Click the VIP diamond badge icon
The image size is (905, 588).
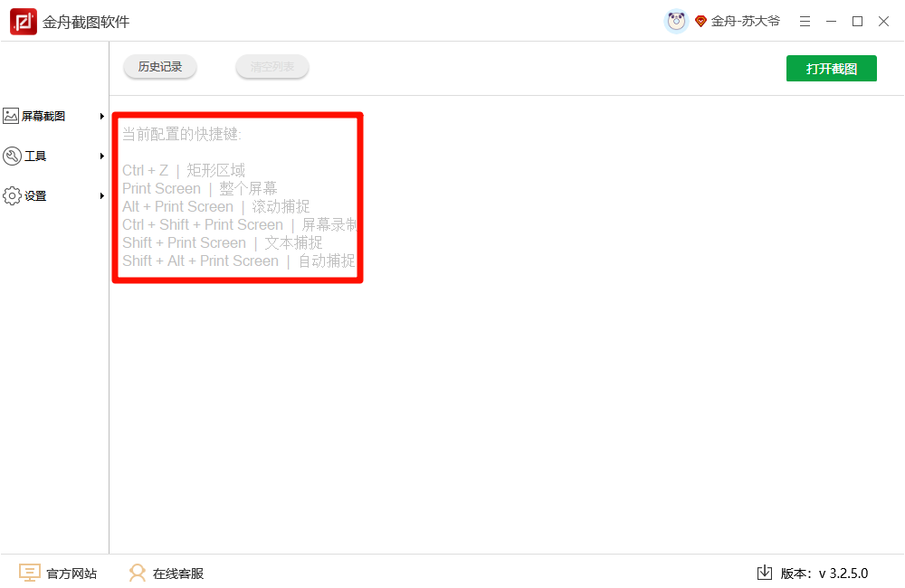tap(700, 22)
